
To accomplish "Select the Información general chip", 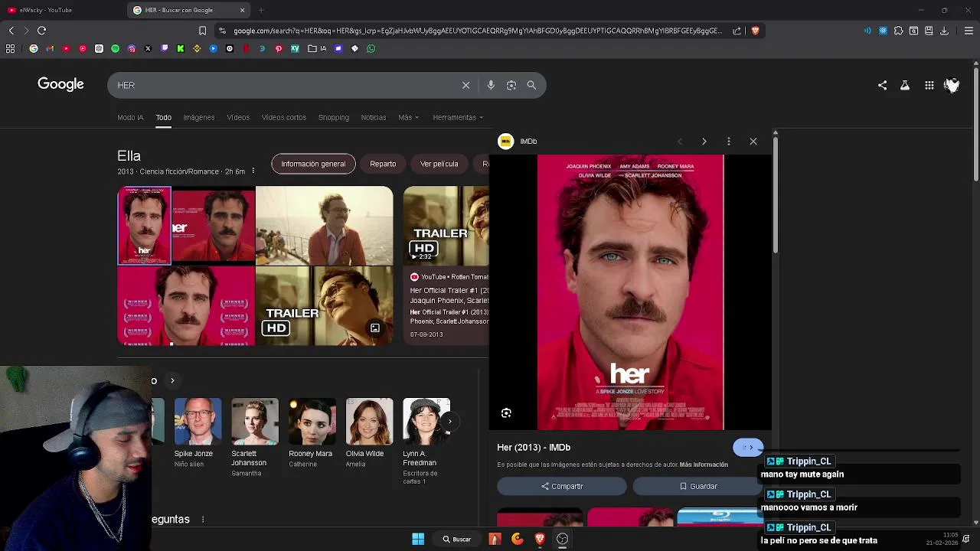I will 313,164.
